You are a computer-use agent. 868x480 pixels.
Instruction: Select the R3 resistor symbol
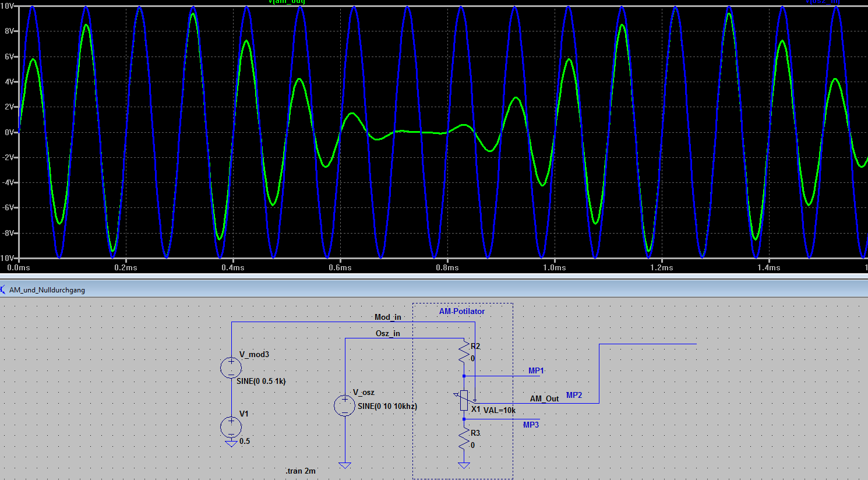[x=464, y=439]
